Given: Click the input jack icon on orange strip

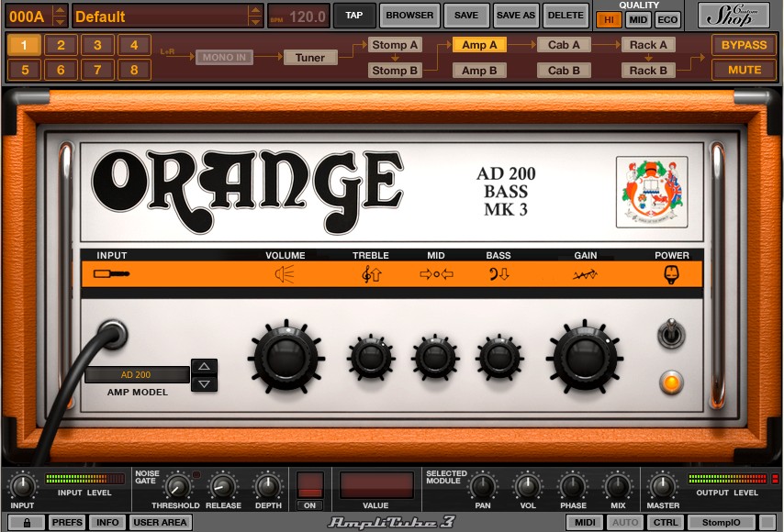Looking at the screenshot, I should click(x=111, y=273).
